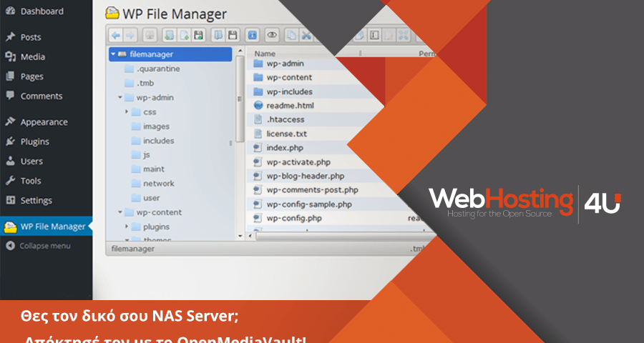644x343 pixels.
Task: Click the blue Get info toolbar icon
Action: [x=252, y=34]
